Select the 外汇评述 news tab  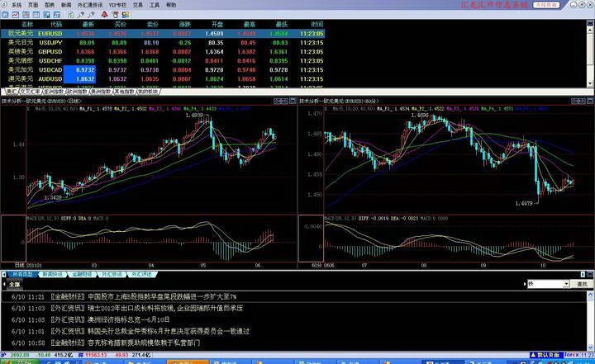click(141, 274)
